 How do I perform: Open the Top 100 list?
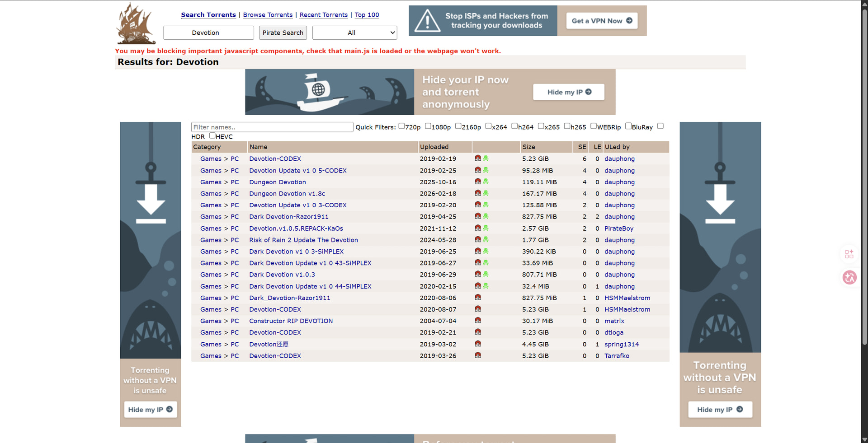[x=367, y=15]
